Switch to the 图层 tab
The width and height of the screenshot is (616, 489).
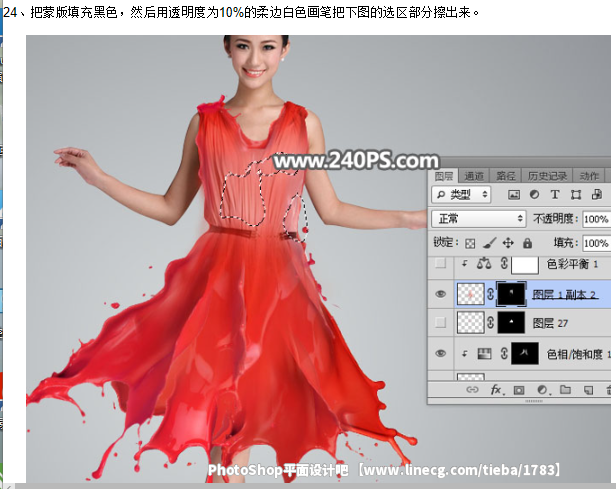click(x=444, y=176)
